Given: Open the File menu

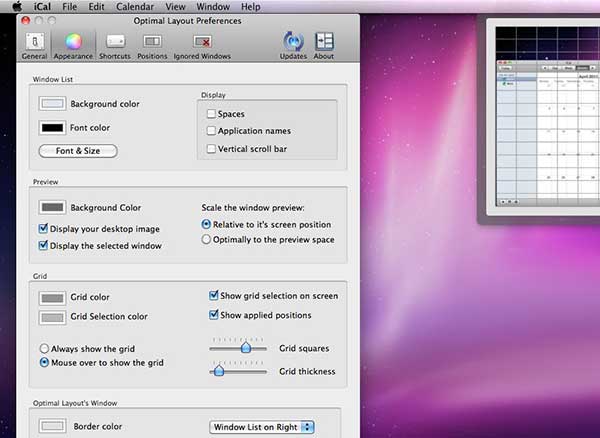Looking at the screenshot, I should [x=69, y=7].
